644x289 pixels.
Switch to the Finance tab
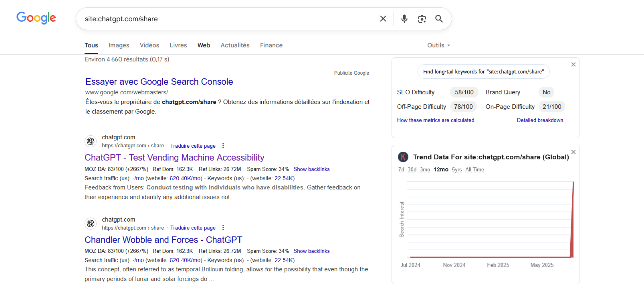[x=271, y=45]
